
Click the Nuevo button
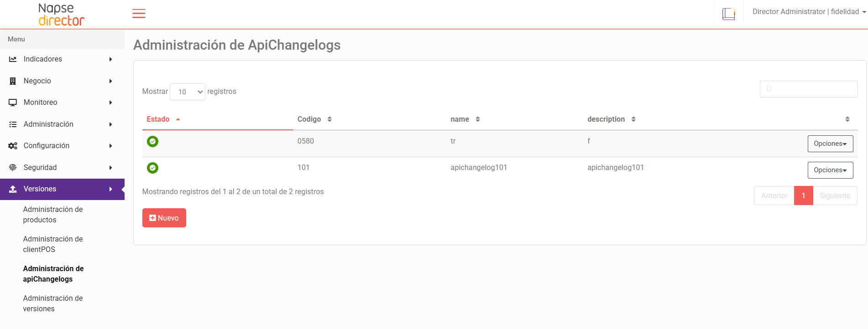pos(164,218)
